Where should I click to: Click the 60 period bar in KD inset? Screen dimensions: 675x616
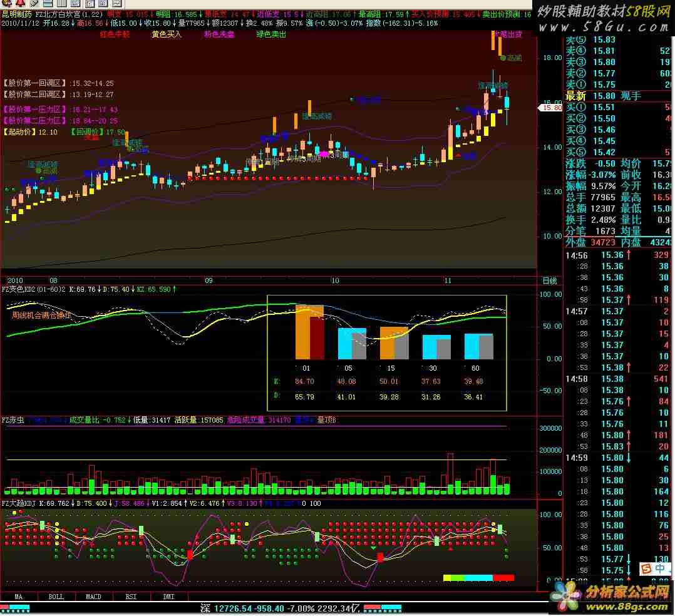(478, 346)
